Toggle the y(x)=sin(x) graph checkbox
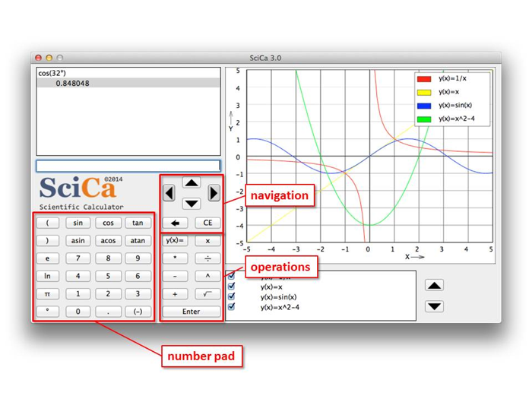Viewport: 532px width, 399px height. [x=232, y=297]
